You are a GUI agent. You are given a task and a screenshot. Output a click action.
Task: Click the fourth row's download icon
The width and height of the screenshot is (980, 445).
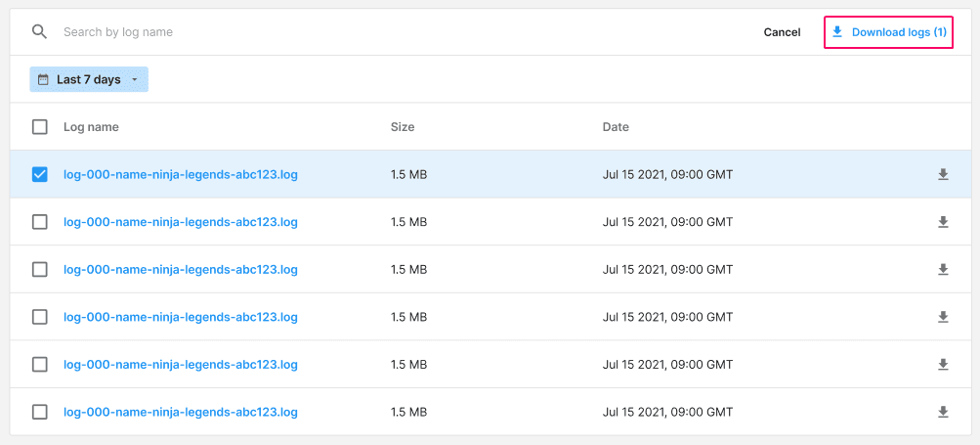click(943, 317)
